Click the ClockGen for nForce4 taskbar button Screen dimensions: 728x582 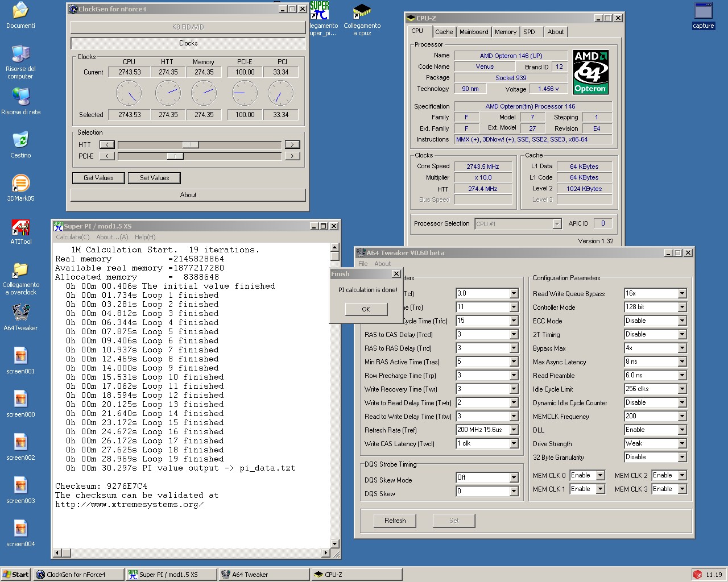pyautogui.click(x=79, y=575)
